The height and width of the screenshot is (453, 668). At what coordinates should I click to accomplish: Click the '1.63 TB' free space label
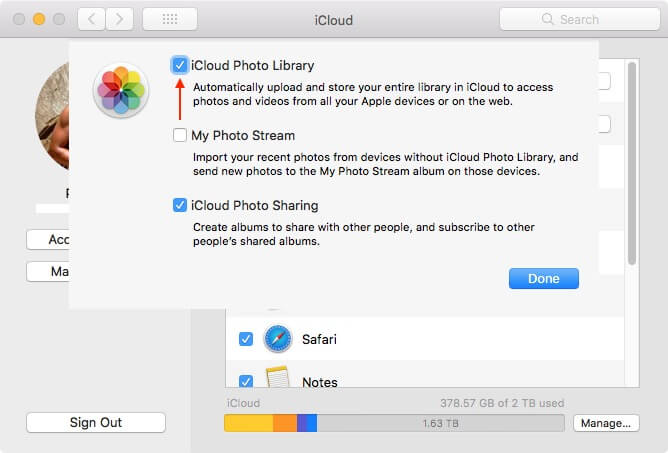click(441, 423)
